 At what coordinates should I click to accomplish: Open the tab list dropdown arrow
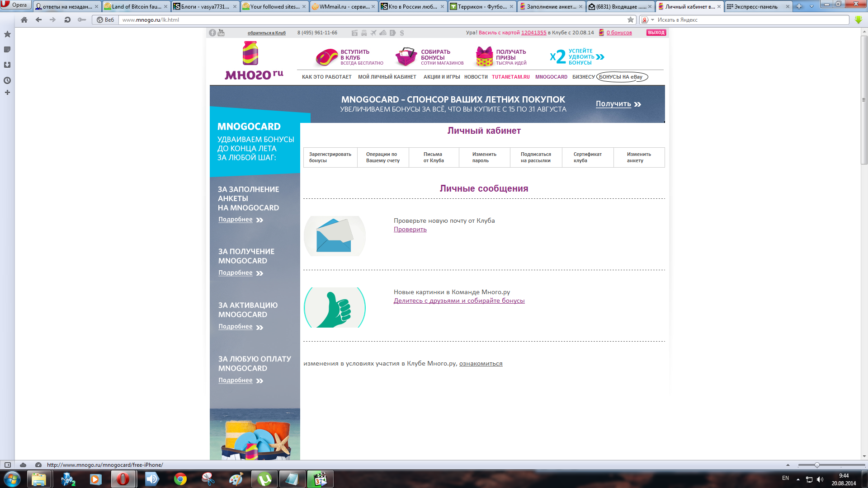811,6
